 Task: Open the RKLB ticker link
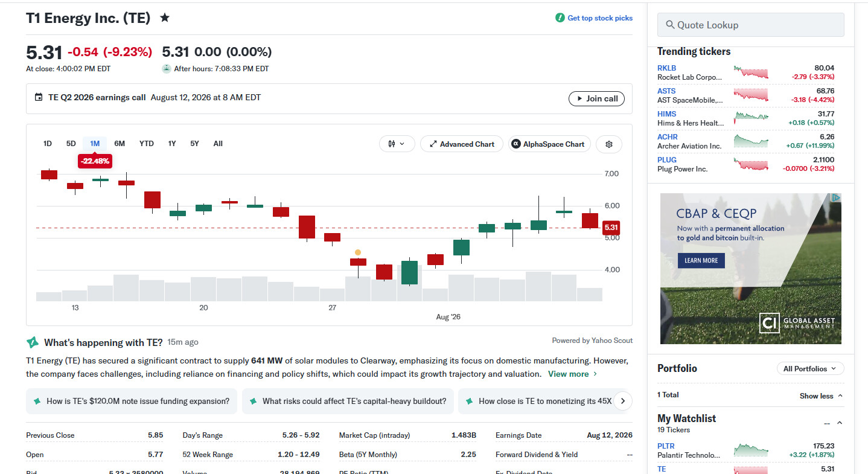[666, 68]
